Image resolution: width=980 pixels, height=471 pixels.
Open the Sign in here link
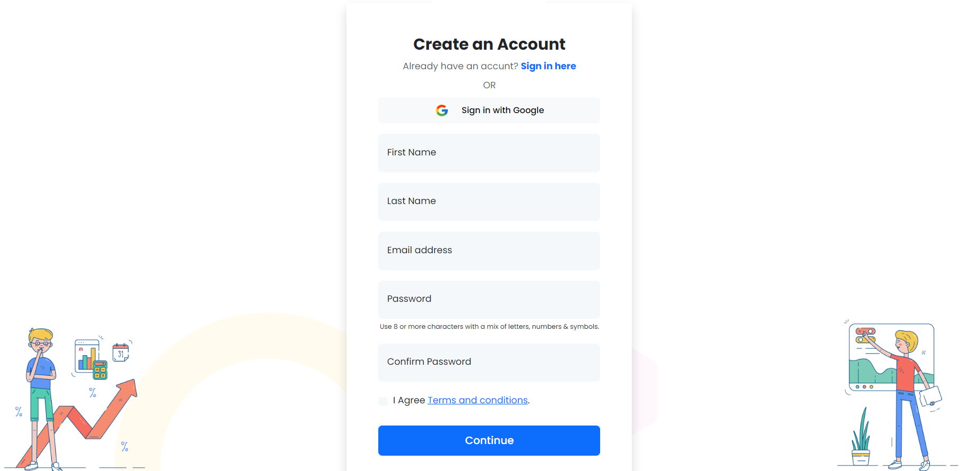548,66
